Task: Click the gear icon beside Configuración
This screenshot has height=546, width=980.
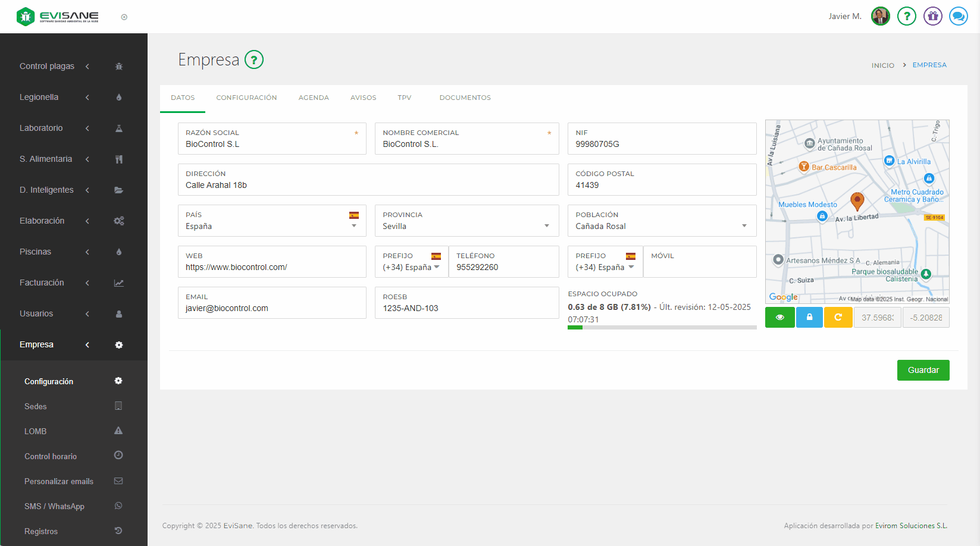Action: 118,381
